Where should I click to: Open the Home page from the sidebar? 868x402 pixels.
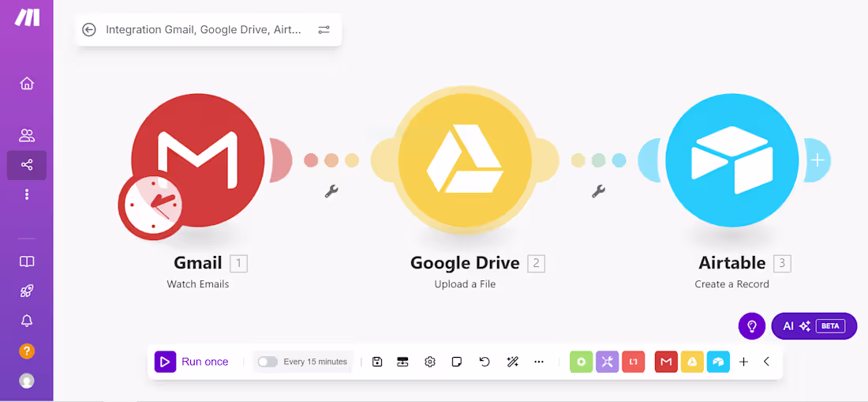coord(27,84)
